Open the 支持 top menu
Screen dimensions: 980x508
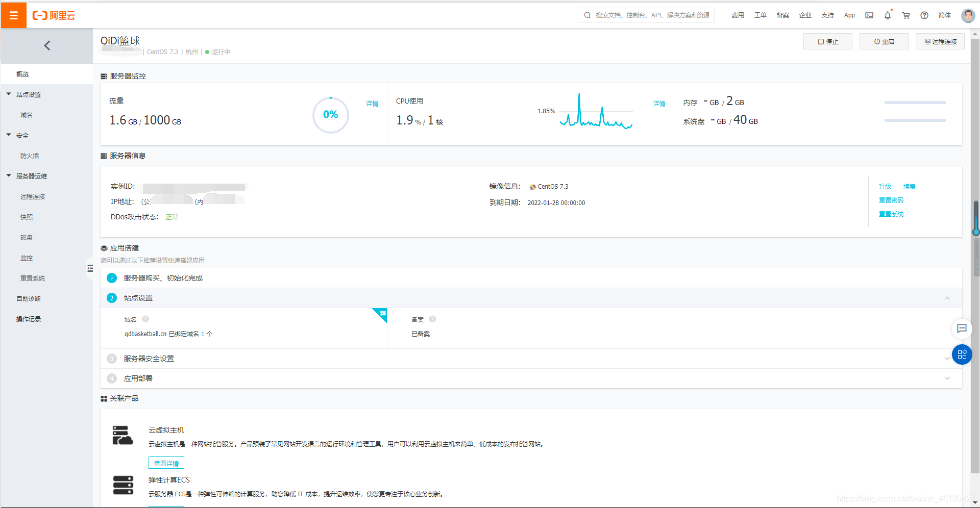[x=827, y=15]
